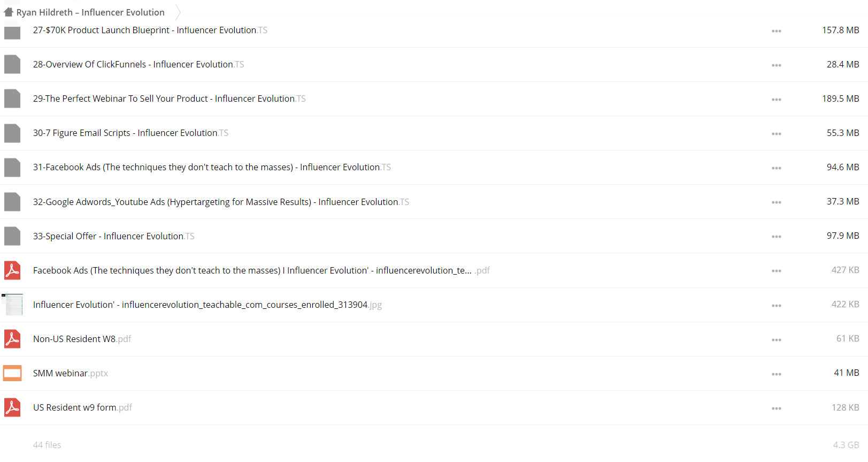Click the presentation icon for SMM webinar
The width and height of the screenshot is (868, 462).
click(x=12, y=373)
